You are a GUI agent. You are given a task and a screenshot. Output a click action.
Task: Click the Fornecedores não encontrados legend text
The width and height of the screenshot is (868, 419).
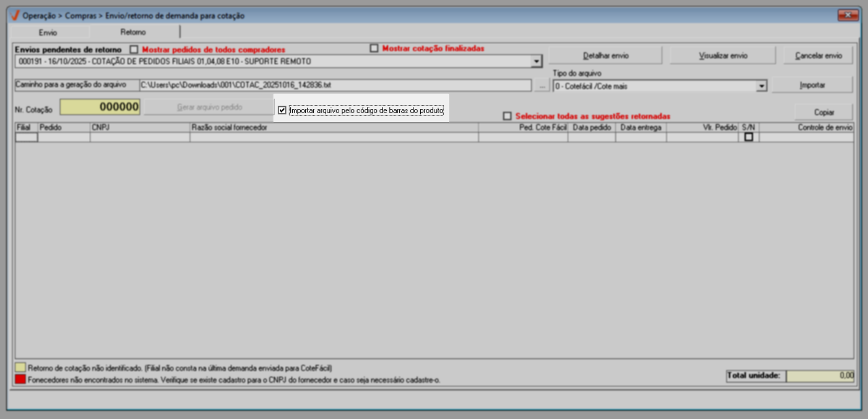pos(234,380)
